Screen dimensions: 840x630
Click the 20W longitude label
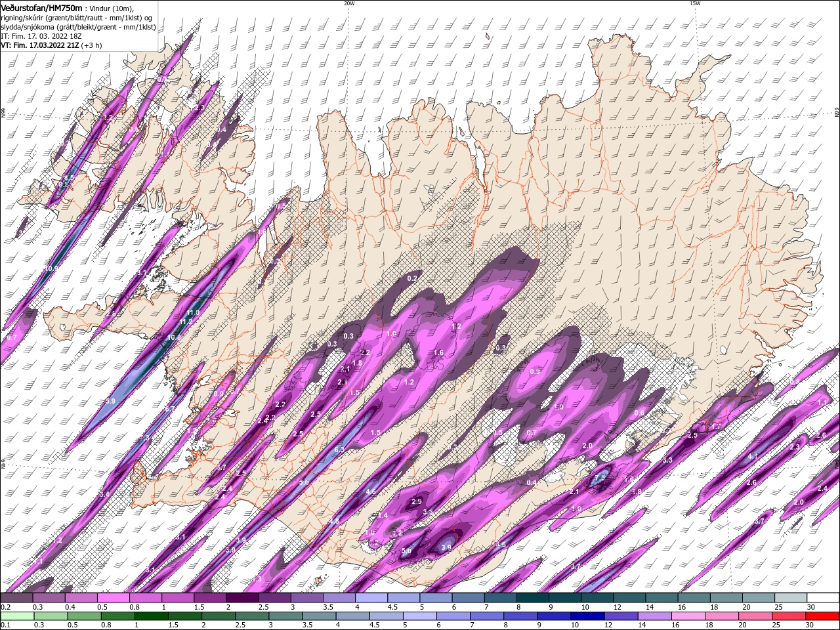(349, 3)
